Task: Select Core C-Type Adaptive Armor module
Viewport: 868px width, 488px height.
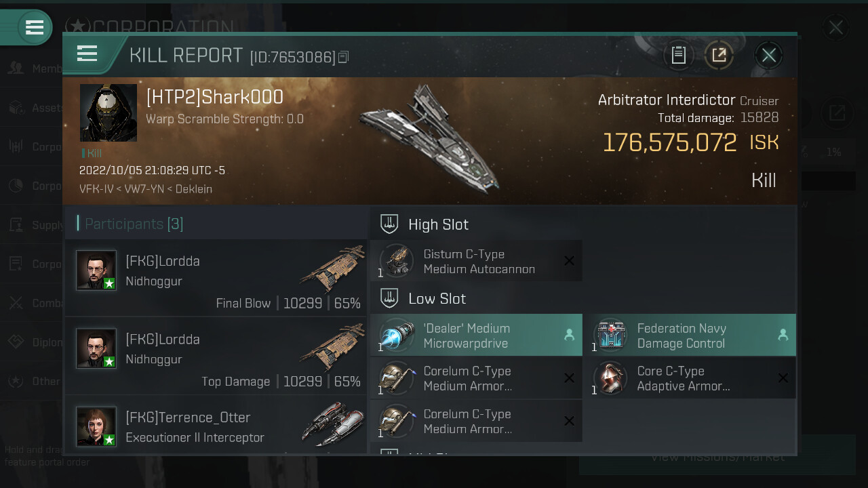Action: 690,378
